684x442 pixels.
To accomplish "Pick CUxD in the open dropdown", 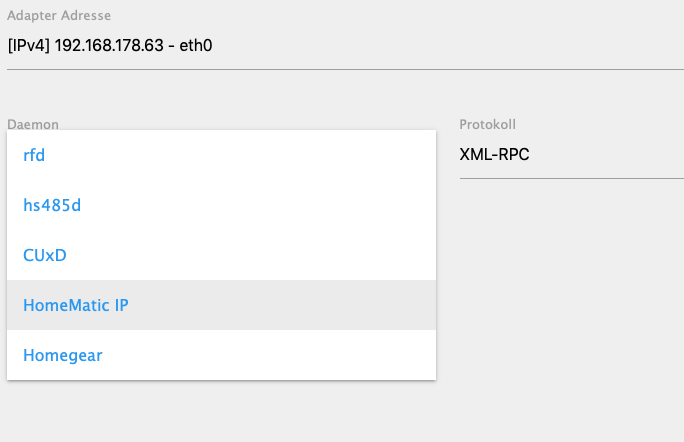I will click(221, 255).
